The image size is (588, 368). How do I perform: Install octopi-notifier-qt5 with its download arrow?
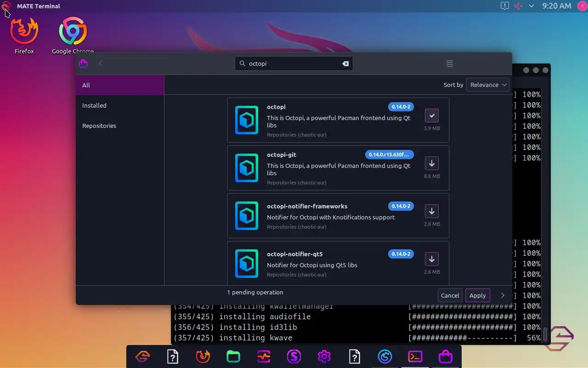432,259
